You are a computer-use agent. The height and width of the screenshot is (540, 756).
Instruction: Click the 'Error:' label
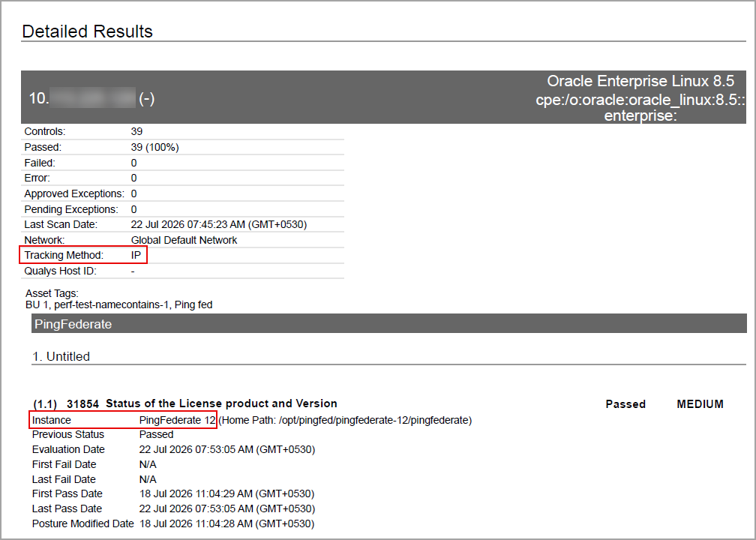pos(37,178)
